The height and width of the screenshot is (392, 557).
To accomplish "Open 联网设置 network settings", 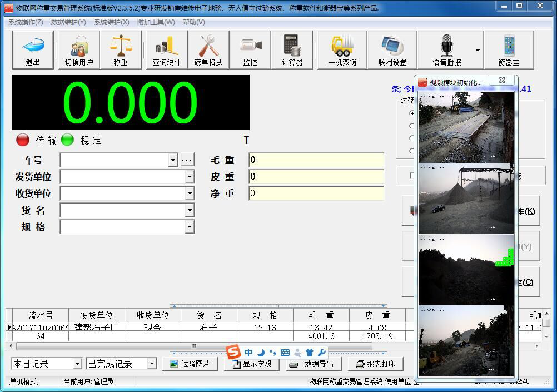I will point(392,49).
